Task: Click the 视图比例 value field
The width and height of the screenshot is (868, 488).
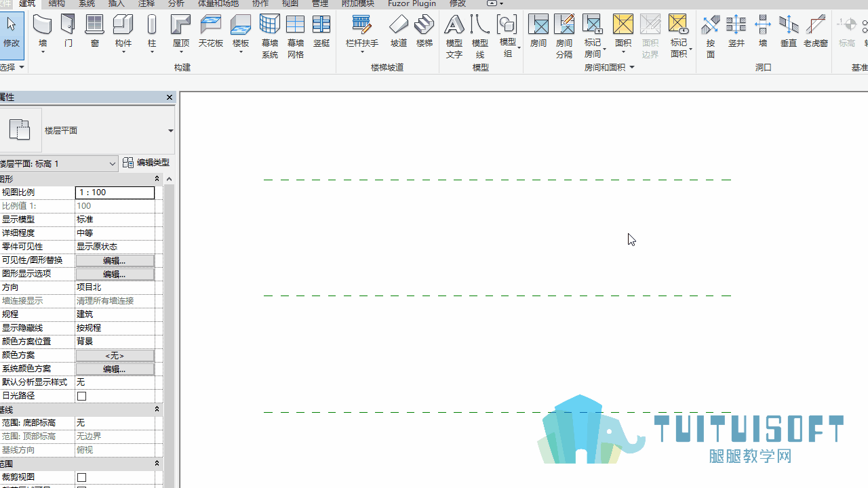Action: 115,192
